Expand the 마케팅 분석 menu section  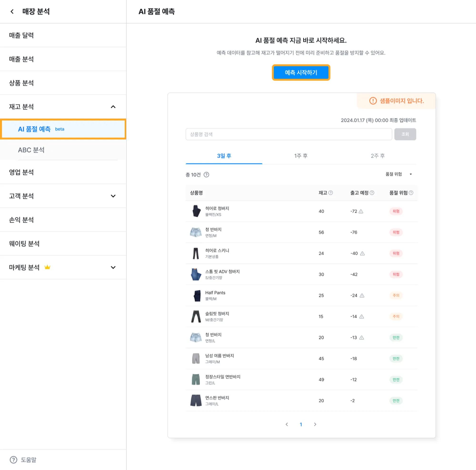point(113,268)
